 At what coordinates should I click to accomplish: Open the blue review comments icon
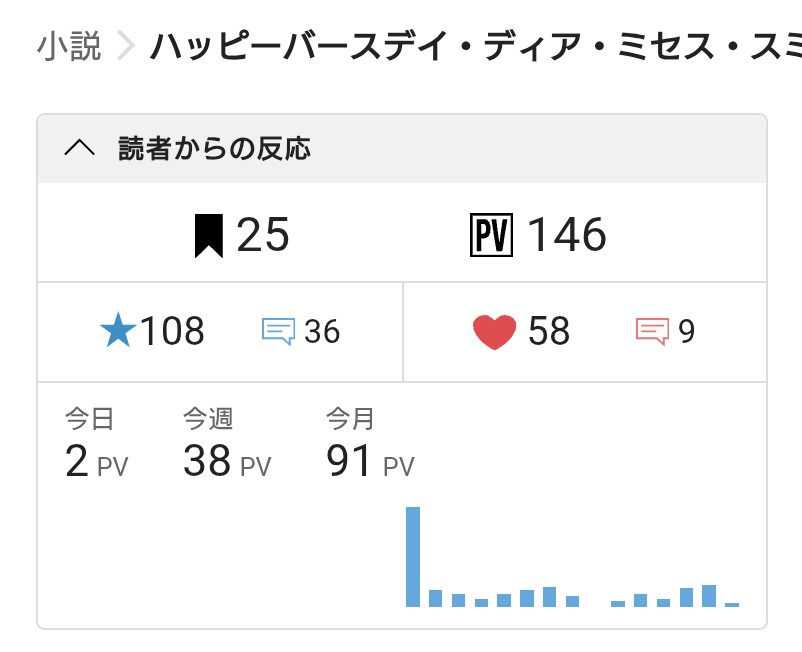(x=278, y=331)
